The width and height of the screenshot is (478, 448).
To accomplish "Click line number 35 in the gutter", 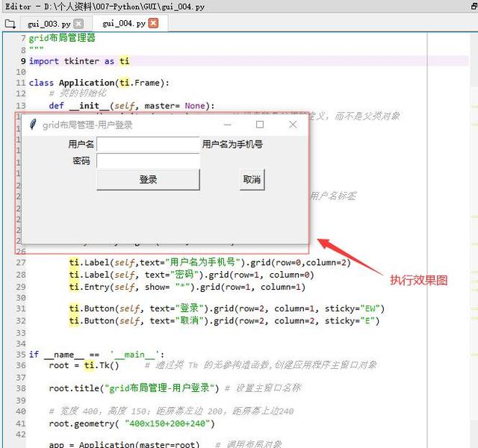I will pyautogui.click(x=21, y=355).
